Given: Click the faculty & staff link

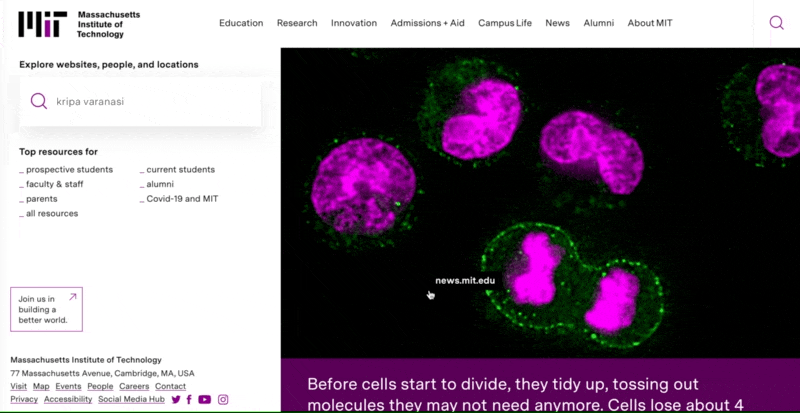Looking at the screenshot, I should tap(54, 184).
